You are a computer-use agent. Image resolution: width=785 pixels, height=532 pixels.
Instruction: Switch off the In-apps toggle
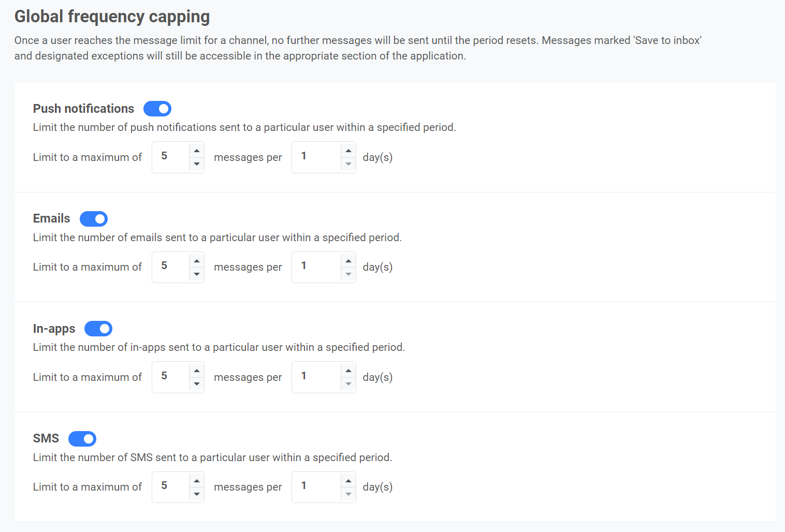pyautogui.click(x=98, y=329)
